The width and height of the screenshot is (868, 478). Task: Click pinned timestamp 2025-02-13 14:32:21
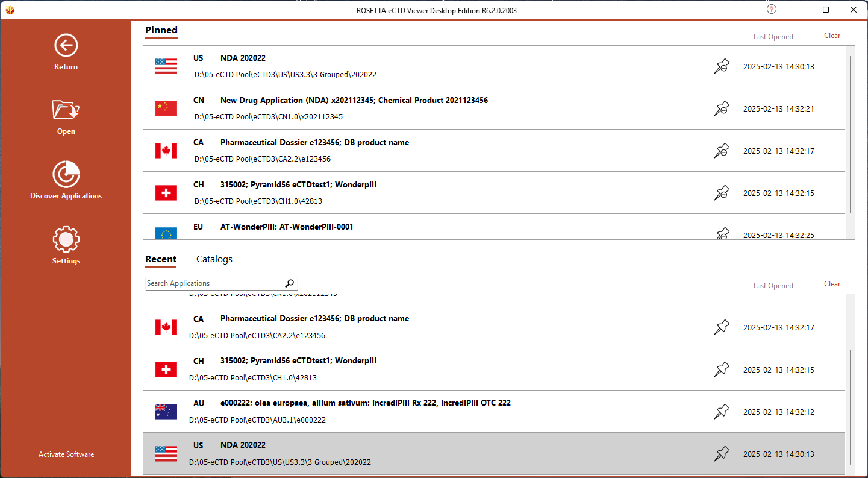tap(778, 109)
